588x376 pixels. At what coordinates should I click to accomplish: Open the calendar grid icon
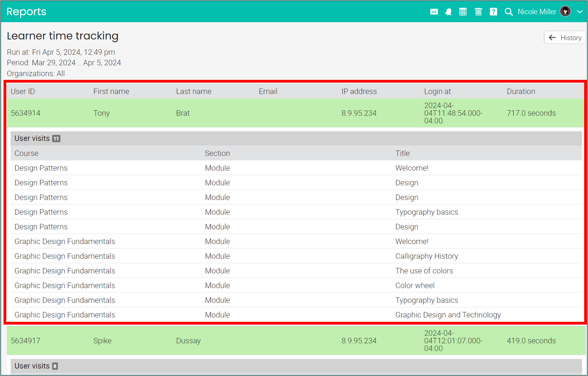[463, 12]
